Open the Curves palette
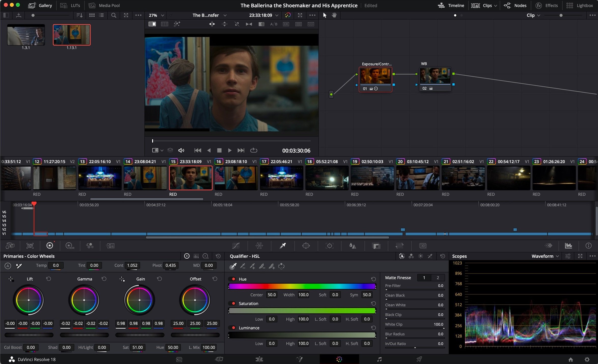Viewport: 598px width, 364px height. point(236,246)
